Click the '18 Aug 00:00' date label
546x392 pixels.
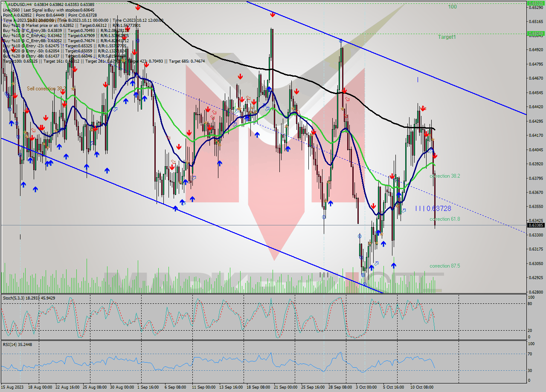point(40,387)
